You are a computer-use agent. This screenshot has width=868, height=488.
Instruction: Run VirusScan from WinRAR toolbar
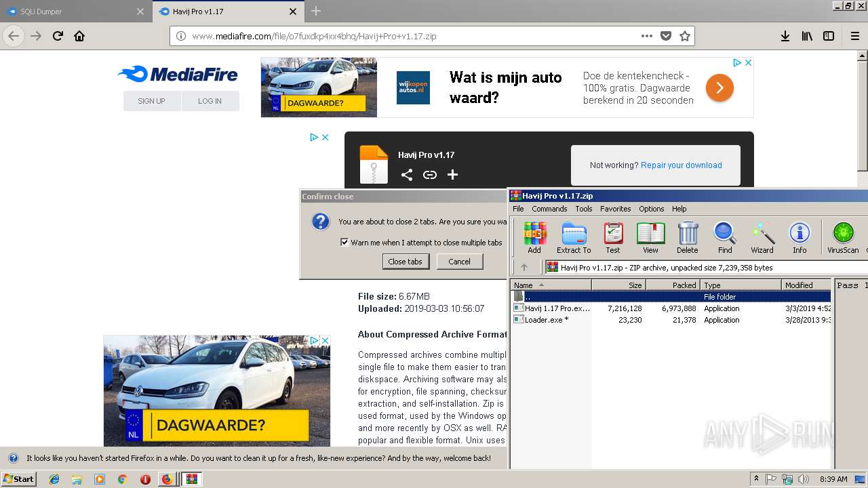(843, 238)
